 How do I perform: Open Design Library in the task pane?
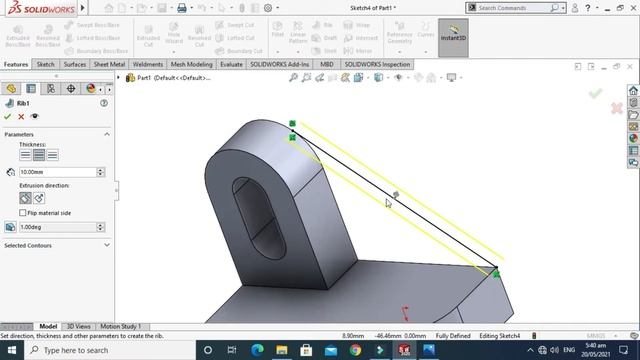click(633, 102)
